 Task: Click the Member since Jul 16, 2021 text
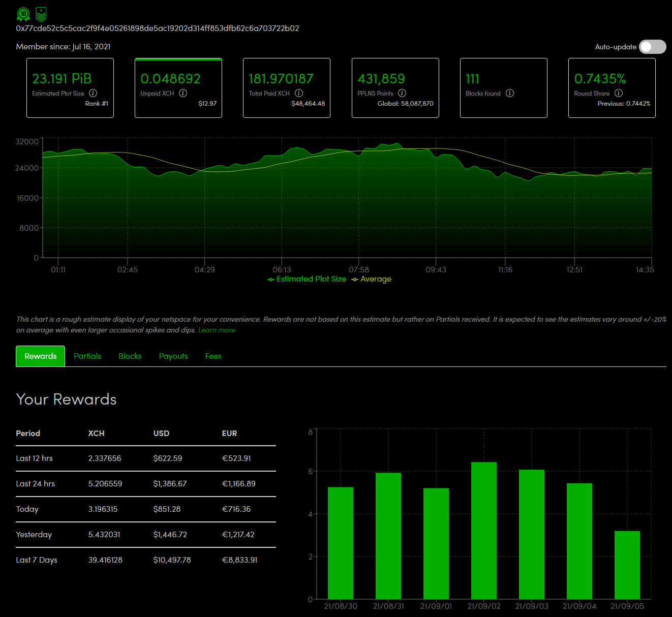(63, 47)
